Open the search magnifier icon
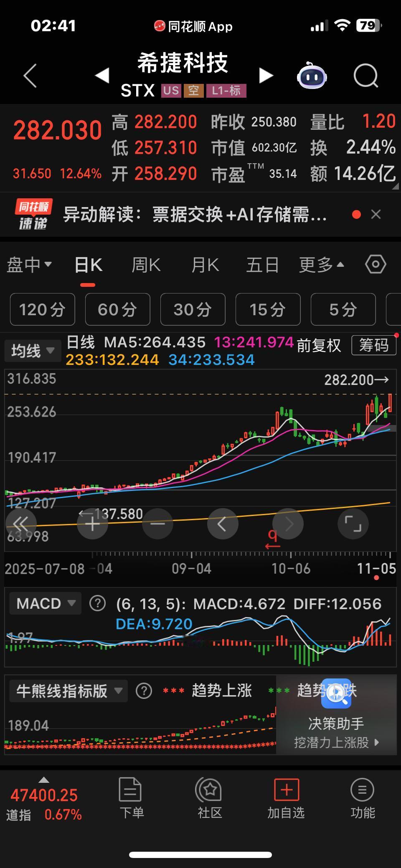 [x=366, y=76]
